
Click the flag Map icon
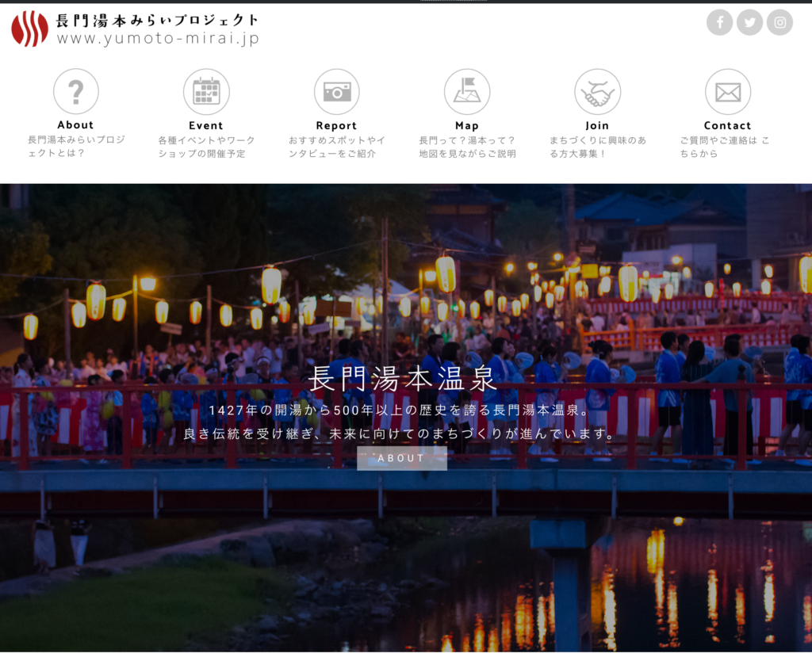467,92
